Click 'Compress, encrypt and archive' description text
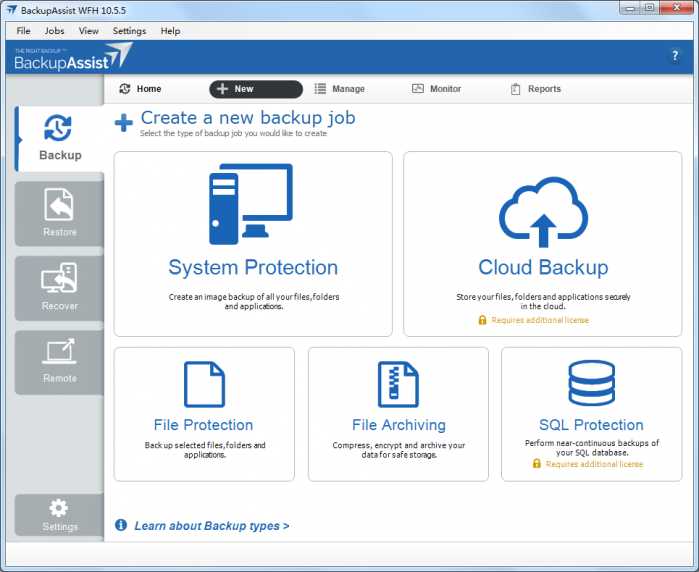Screen dimensions: 699x572 [x=399, y=450]
